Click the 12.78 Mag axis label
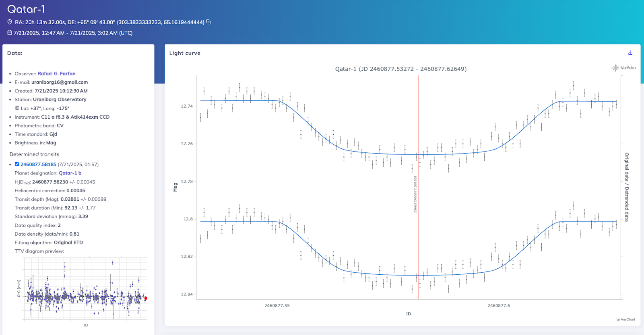644x335 pixels. point(186,181)
